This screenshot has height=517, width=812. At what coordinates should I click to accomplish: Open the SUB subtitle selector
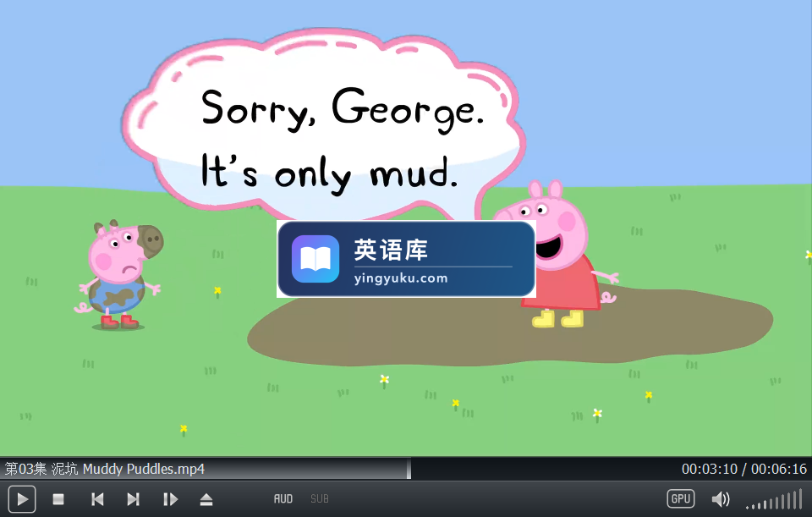pyautogui.click(x=320, y=499)
